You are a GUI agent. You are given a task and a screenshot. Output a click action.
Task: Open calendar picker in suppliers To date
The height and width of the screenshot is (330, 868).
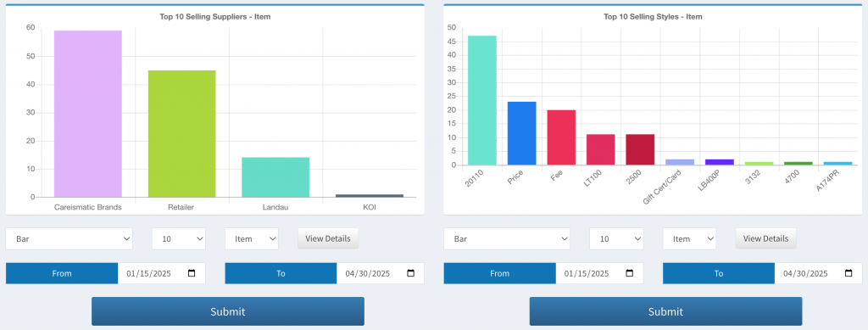point(411,273)
